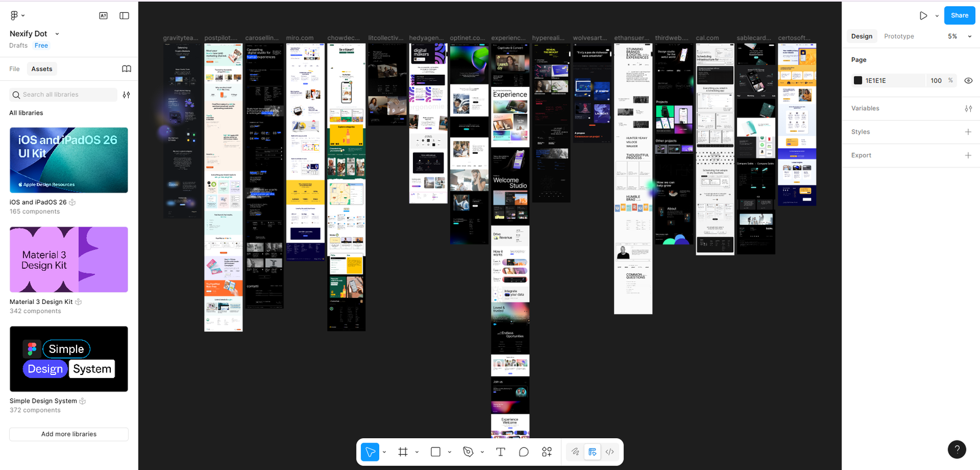
Task: Click the 1E1E1E page color swatch
Action: (858, 81)
